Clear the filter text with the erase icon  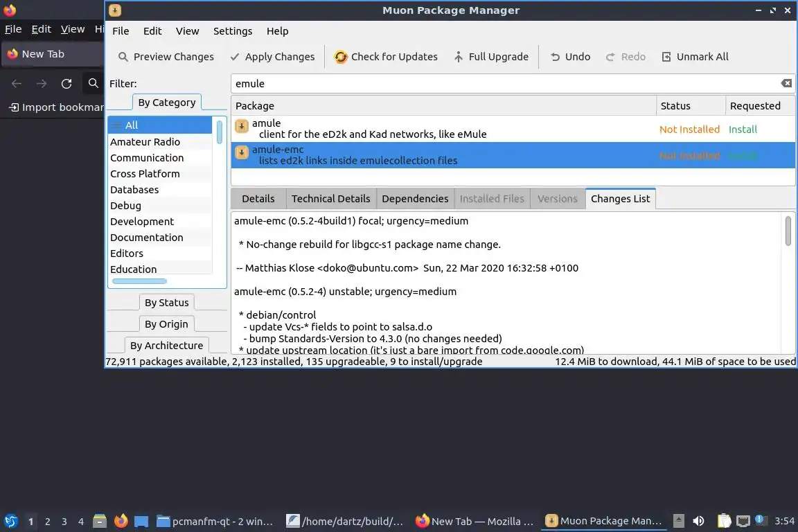[786, 83]
